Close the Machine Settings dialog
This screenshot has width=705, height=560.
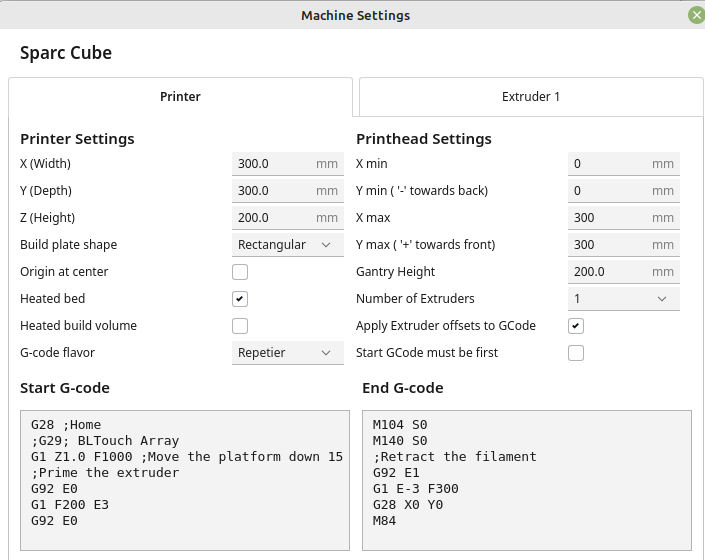(x=696, y=15)
